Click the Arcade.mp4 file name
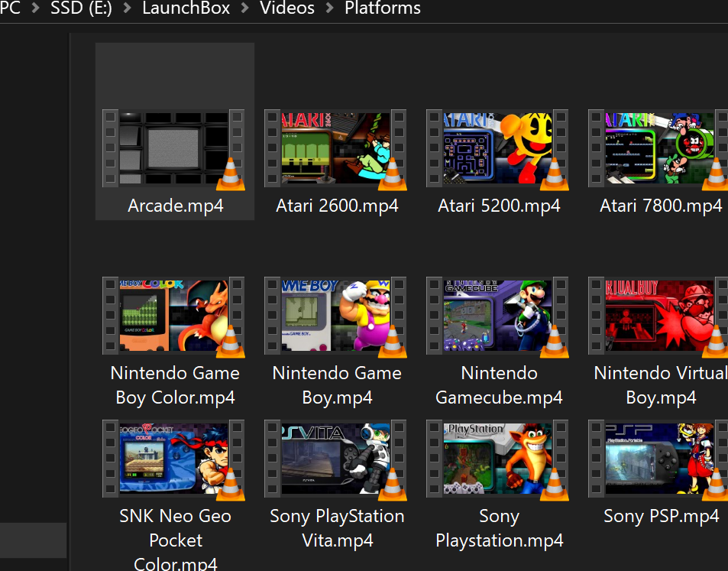The width and height of the screenshot is (728, 571). (x=176, y=206)
